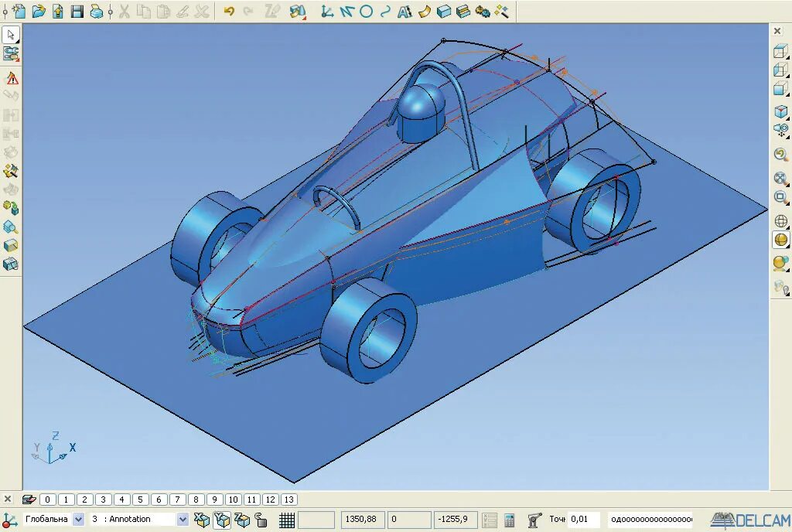Open the Assembly tool (gears icon)
This screenshot has width=792, height=532.
(483, 11)
